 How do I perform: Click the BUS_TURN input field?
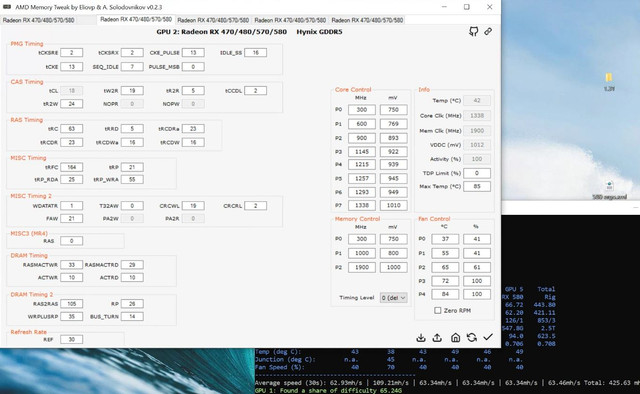(132, 316)
